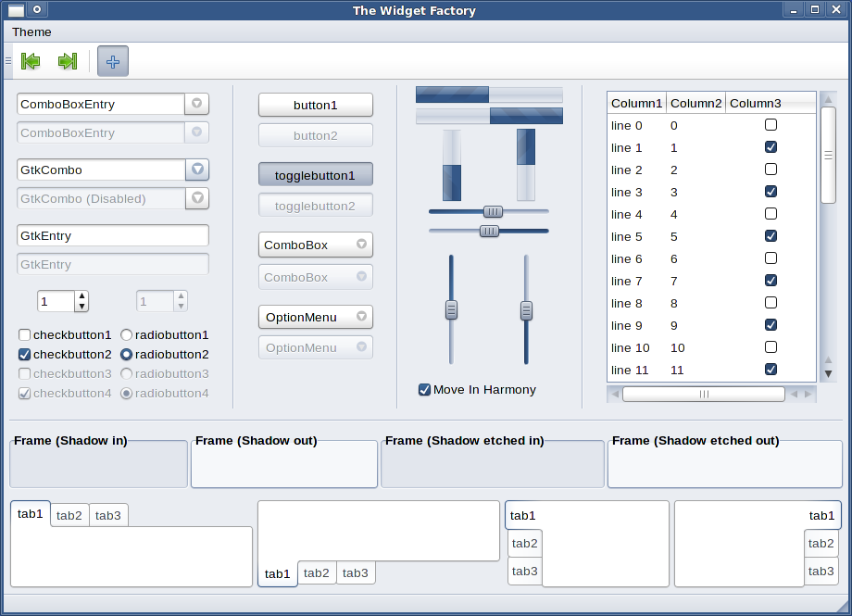
Task: Click the spin button up arrow
Action: pyautogui.click(x=81, y=296)
